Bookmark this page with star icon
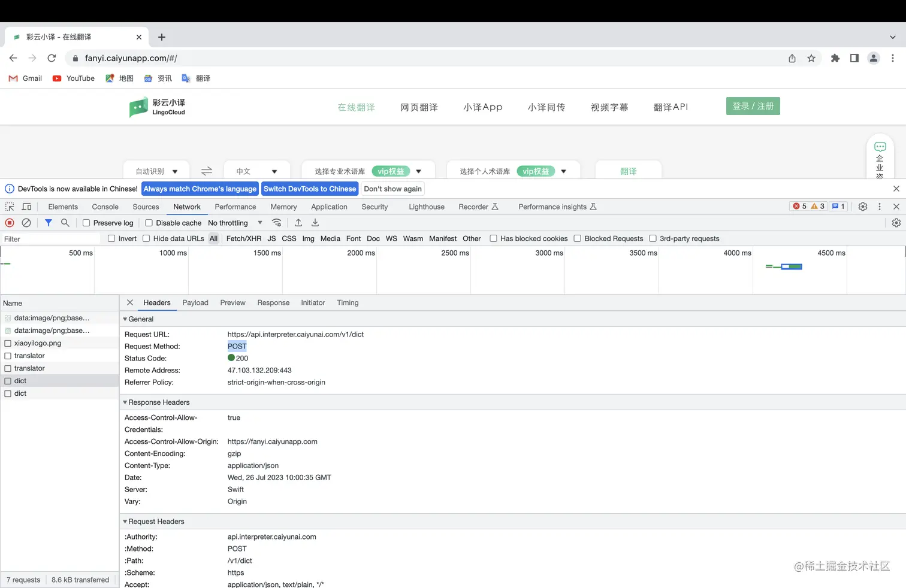This screenshot has width=906, height=588. pos(811,58)
